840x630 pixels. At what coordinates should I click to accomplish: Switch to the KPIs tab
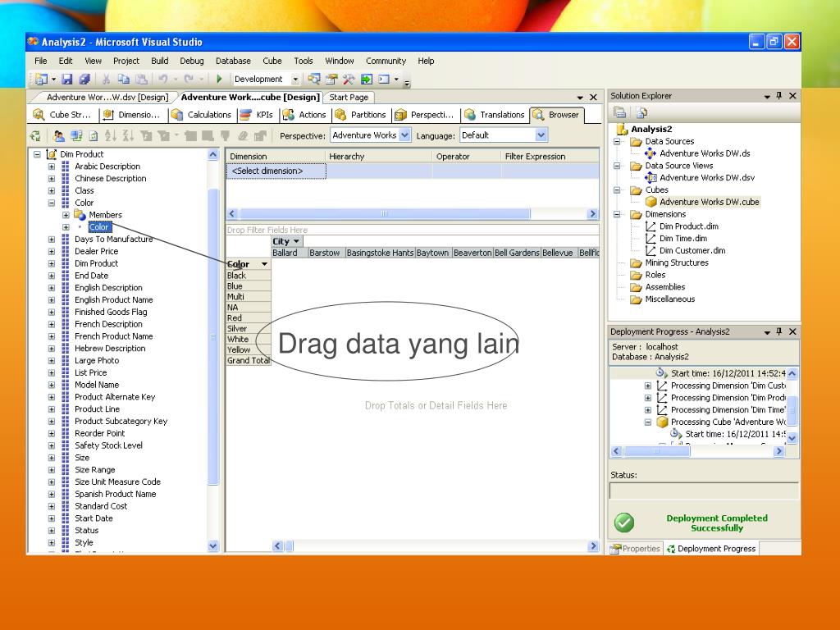(257, 115)
